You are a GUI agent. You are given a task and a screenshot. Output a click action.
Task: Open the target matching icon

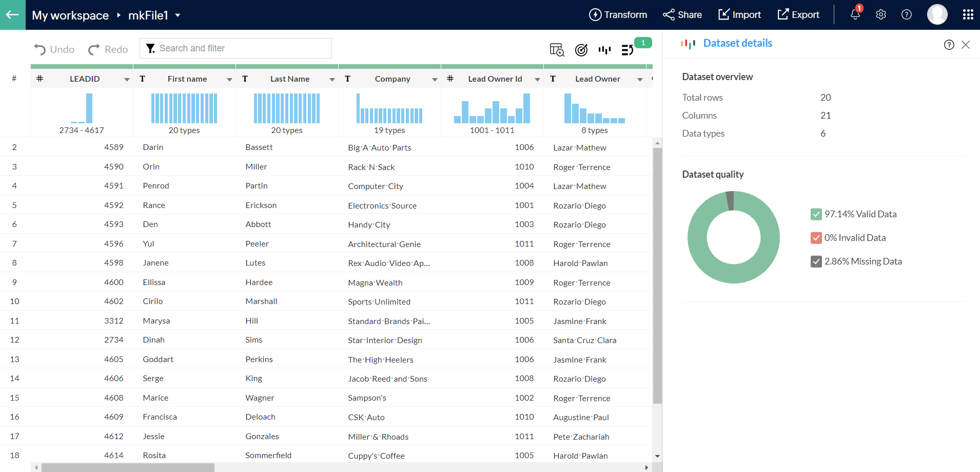click(x=581, y=50)
